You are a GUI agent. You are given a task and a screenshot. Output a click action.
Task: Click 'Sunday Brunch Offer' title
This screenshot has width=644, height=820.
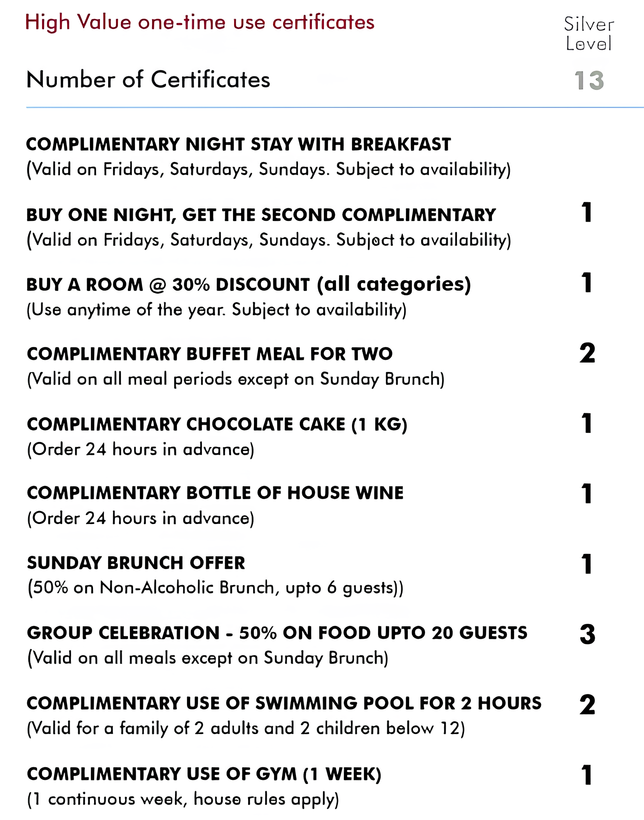136,563
